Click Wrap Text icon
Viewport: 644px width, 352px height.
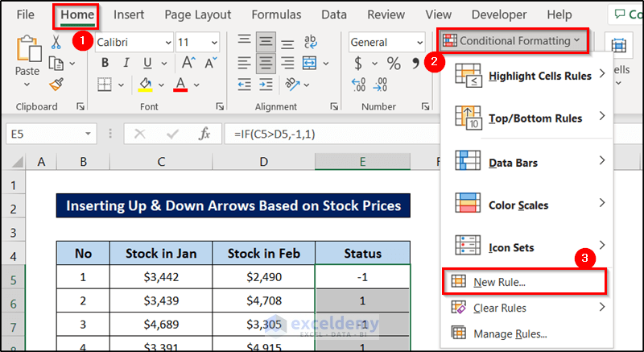[310, 42]
